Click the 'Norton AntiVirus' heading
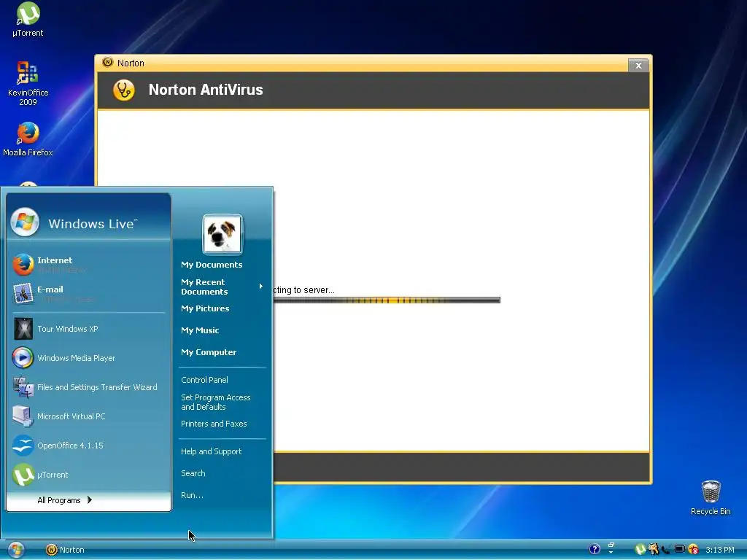The image size is (747, 560). (x=206, y=90)
